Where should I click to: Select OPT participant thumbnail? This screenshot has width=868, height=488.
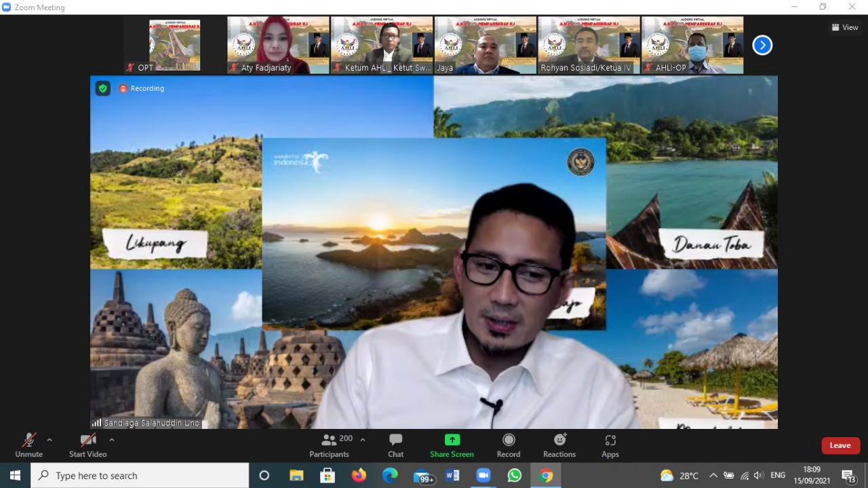174,45
